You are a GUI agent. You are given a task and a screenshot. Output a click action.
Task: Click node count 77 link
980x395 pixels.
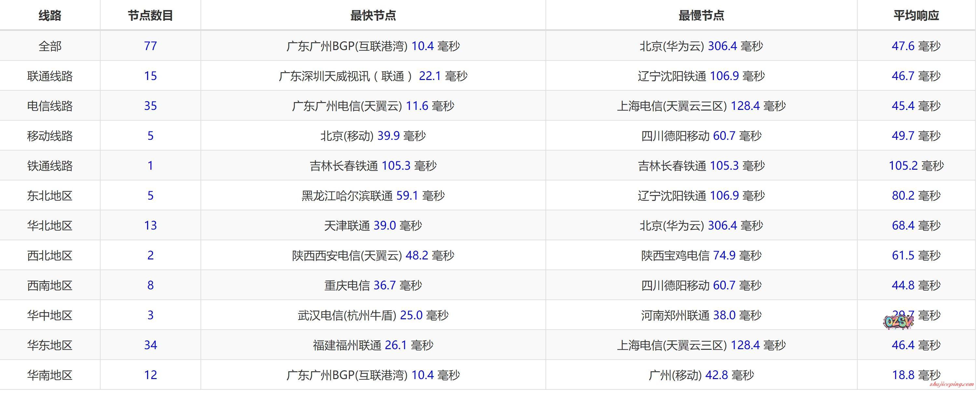pos(150,46)
